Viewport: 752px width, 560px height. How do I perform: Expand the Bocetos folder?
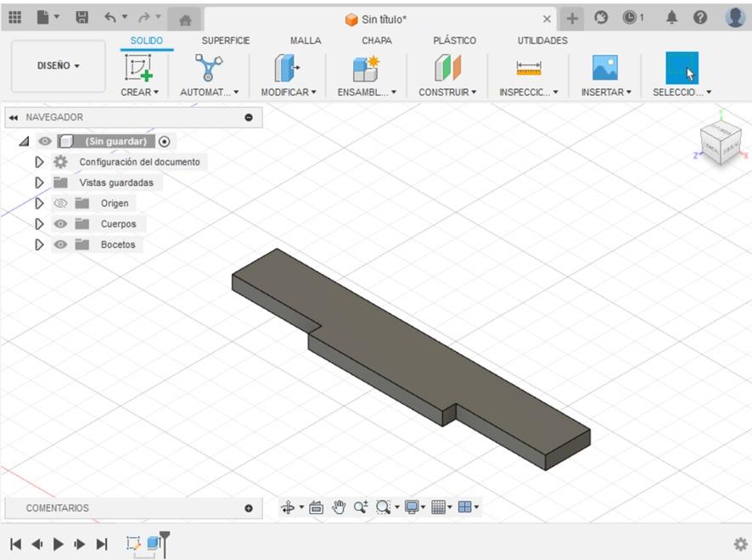click(39, 244)
